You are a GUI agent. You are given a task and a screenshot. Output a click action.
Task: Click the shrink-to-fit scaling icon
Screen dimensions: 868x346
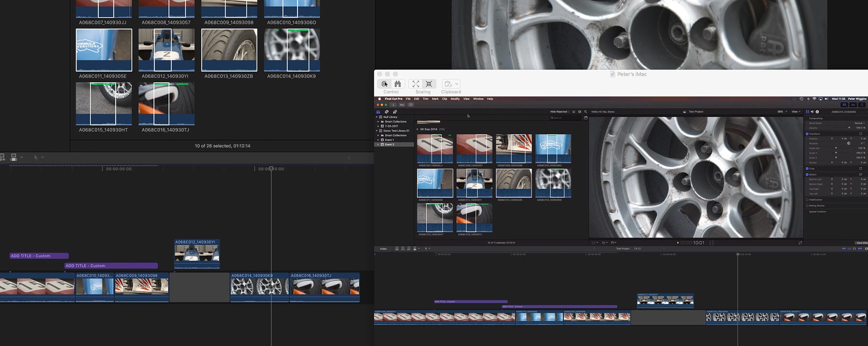click(429, 84)
